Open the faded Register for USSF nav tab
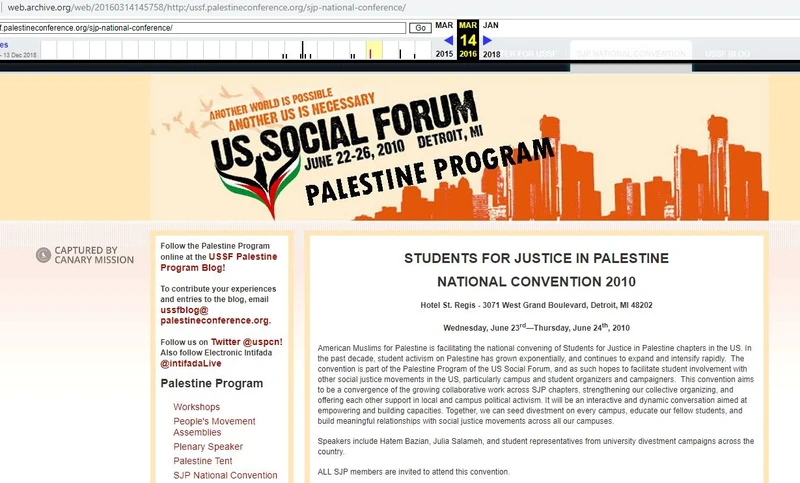The height and width of the screenshot is (483, 800). (x=528, y=54)
